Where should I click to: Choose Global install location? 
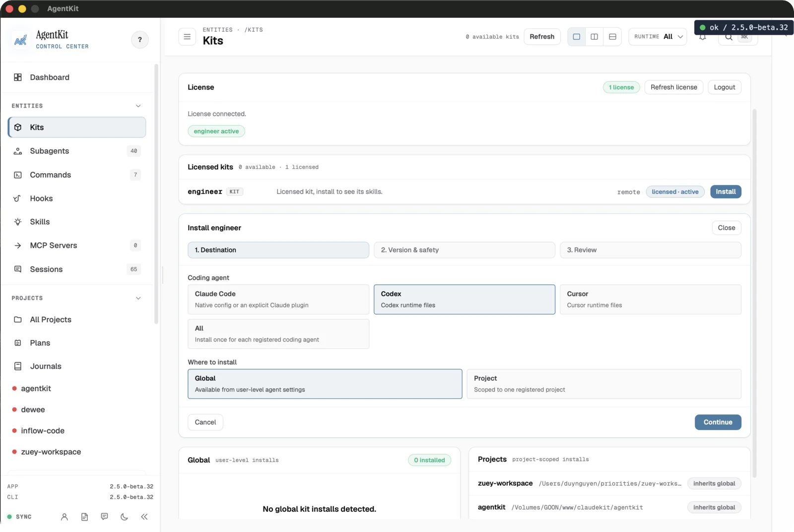click(325, 384)
